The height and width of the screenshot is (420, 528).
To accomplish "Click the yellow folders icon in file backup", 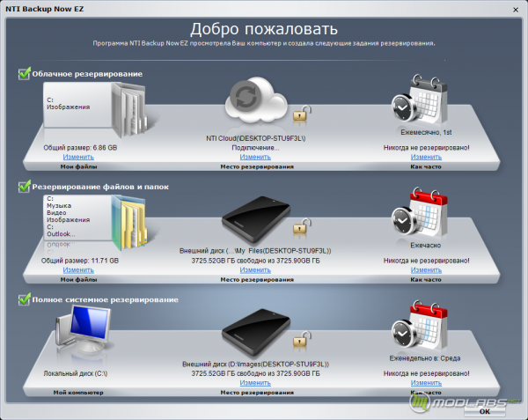I will (129, 222).
